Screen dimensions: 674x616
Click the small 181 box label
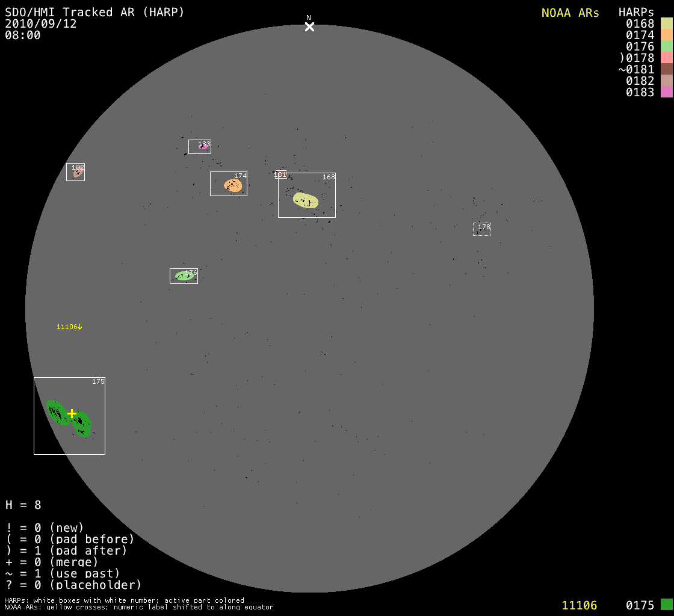click(280, 174)
